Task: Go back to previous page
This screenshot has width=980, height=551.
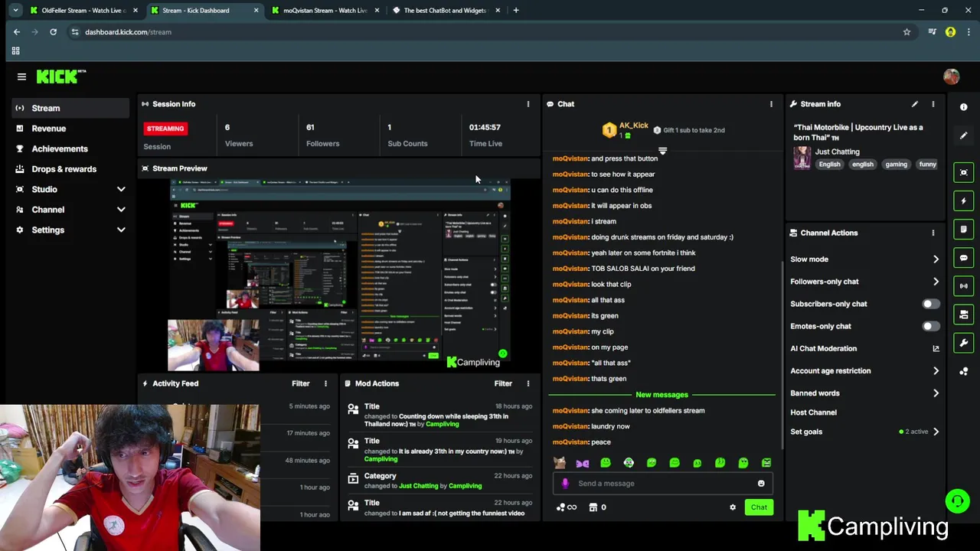Action: [17, 32]
